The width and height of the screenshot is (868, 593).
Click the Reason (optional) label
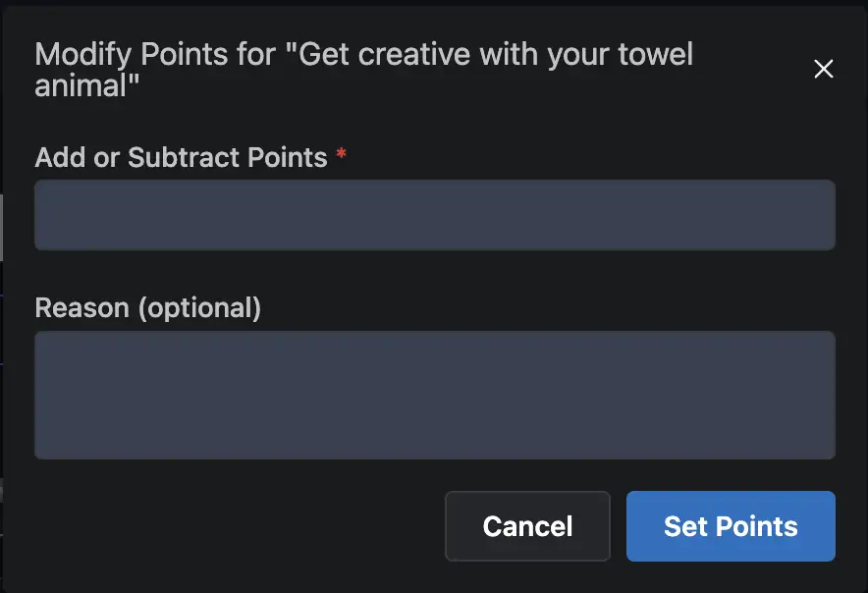[148, 307]
